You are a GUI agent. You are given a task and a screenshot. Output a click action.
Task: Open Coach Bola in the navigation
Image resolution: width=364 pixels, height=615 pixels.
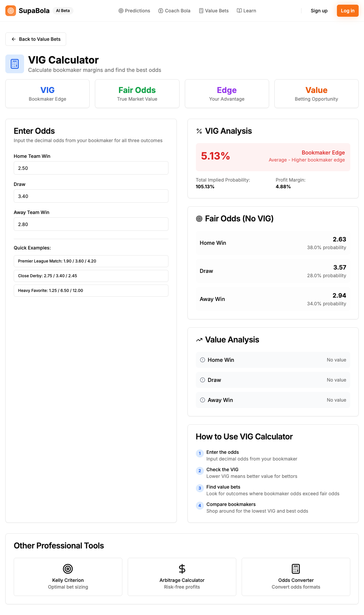point(174,11)
